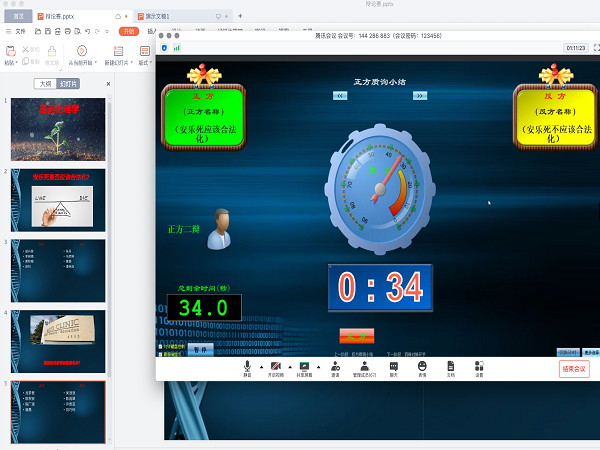Viewport: 600px width, 450px height.
Task: Click the 结束会议 end meeting button
Action: [x=574, y=369]
